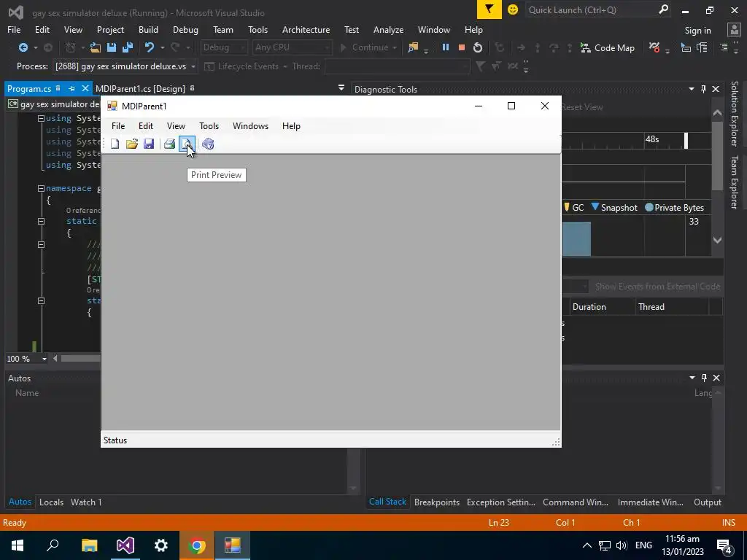Screen dimensions: 747x560
Task: Open the Solution Explorer side tab
Action: click(734, 113)
